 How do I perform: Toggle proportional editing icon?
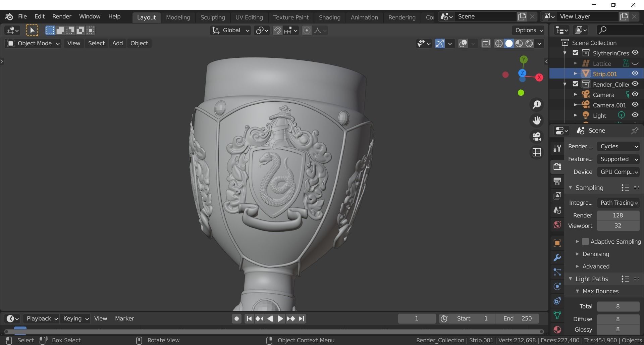(x=307, y=31)
